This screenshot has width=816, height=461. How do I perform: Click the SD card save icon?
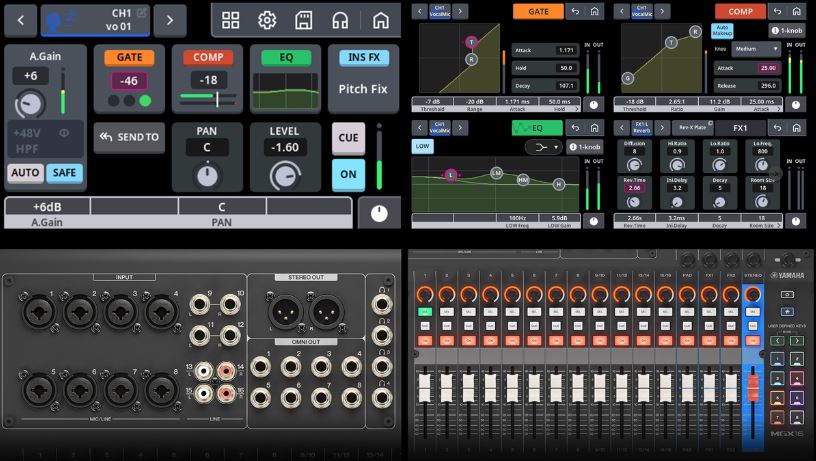point(304,20)
